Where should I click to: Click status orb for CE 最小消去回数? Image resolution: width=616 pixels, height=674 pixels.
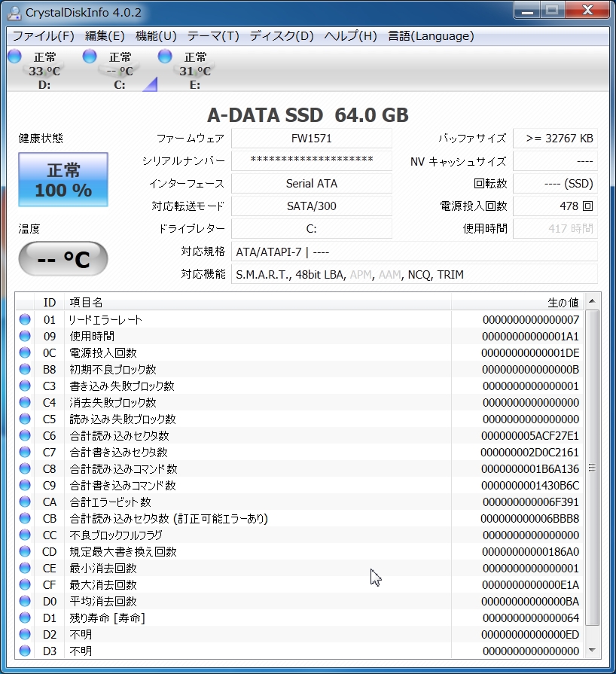click(x=25, y=568)
